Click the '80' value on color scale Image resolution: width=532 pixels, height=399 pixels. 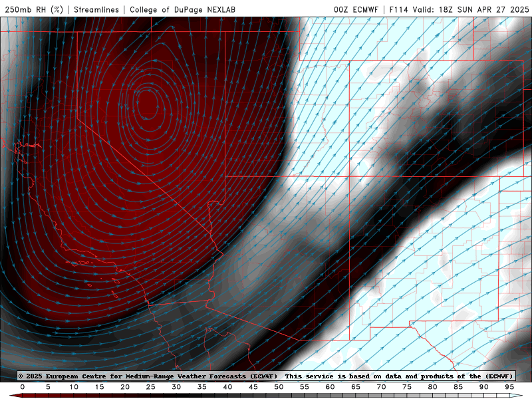[433, 387]
